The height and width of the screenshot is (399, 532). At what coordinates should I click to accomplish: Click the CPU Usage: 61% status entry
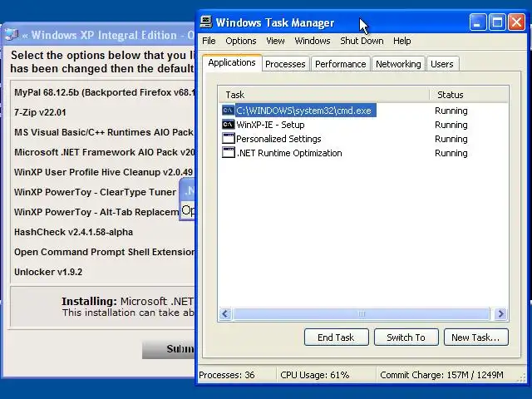point(314,375)
